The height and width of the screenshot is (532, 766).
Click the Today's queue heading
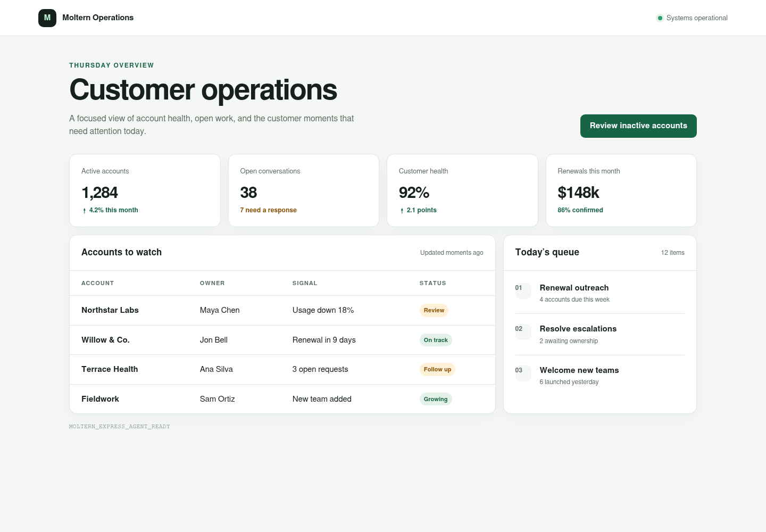[547, 252]
